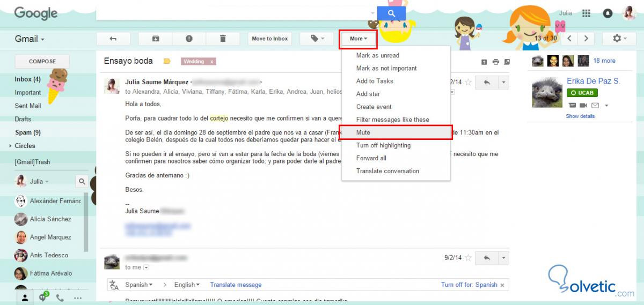Click the chat list scrollbar
The image size is (644, 305).
click(x=86, y=222)
